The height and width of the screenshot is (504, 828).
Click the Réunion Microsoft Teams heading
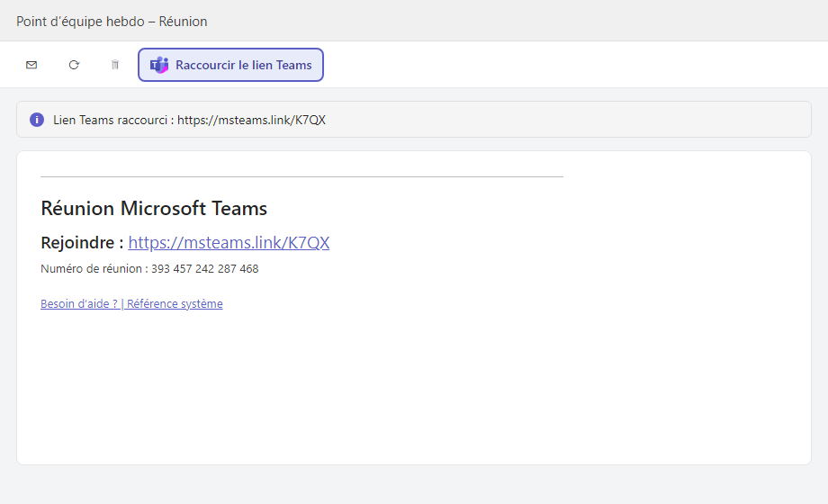click(154, 208)
